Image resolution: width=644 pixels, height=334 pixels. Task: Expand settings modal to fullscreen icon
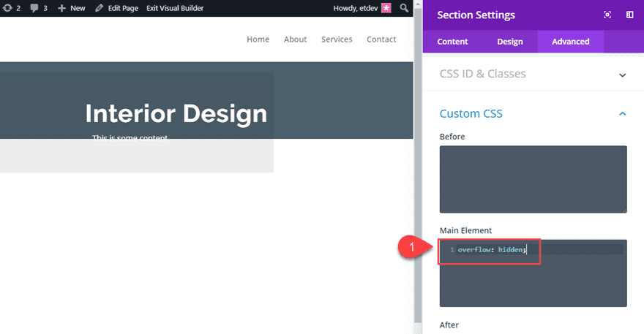click(607, 15)
